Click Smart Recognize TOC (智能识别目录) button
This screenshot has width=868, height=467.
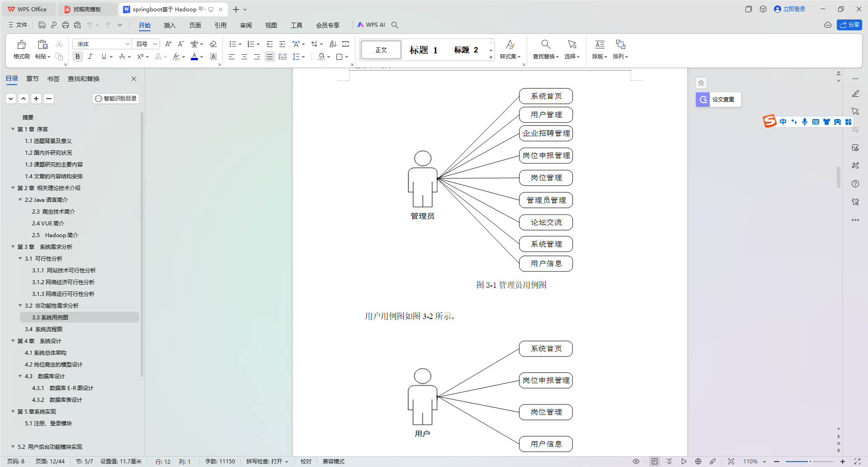pyautogui.click(x=116, y=99)
